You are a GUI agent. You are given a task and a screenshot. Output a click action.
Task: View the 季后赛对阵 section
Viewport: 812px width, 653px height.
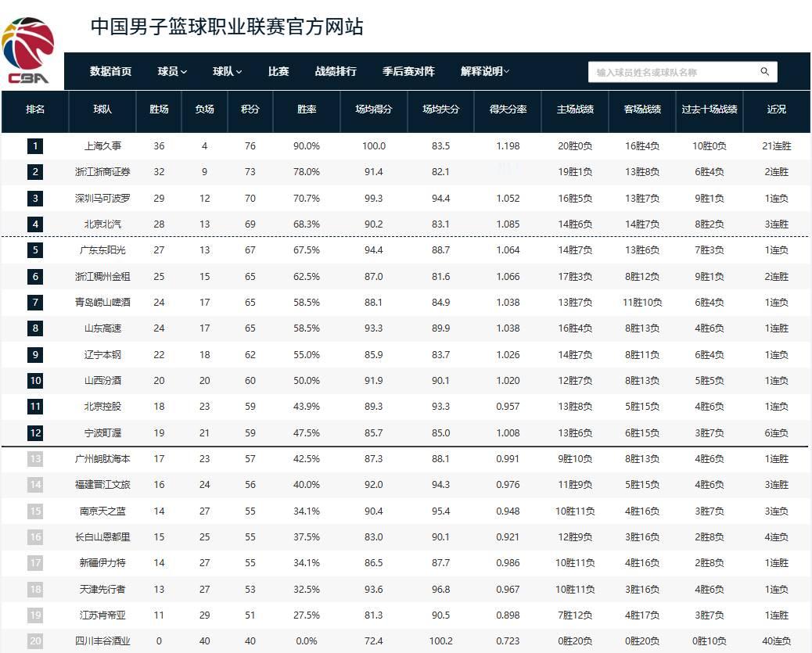[408, 71]
